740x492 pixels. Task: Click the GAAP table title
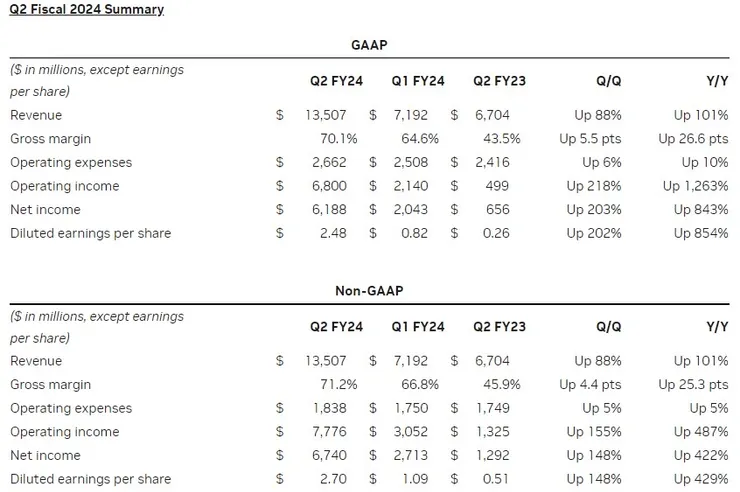[370, 46]
